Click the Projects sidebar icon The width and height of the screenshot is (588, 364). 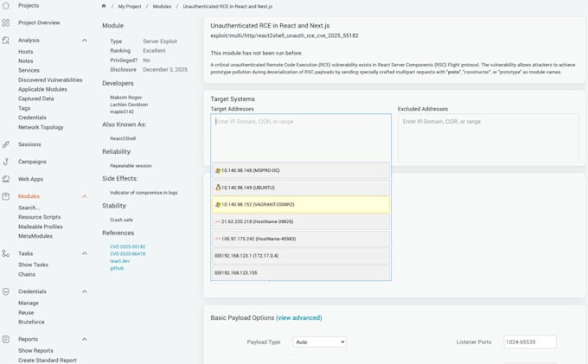pos(6,5)
